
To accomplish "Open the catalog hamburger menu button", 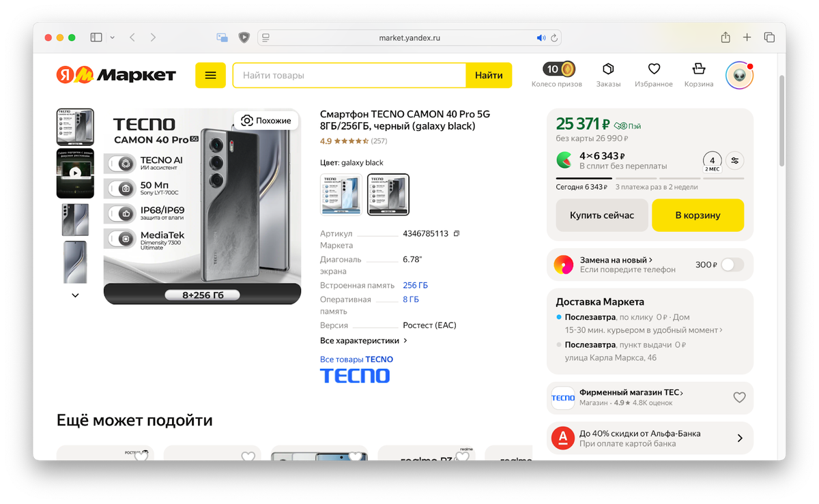I will 210,75.
